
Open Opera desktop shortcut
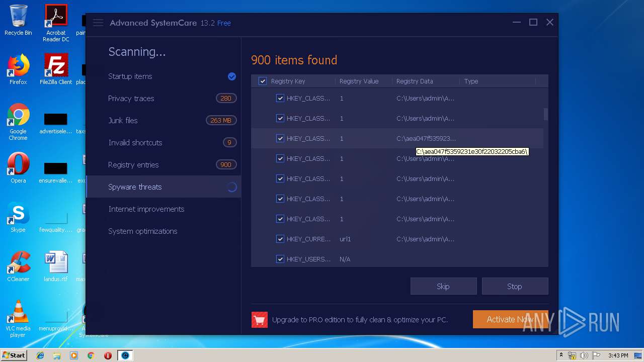click(x=18, y=168)
